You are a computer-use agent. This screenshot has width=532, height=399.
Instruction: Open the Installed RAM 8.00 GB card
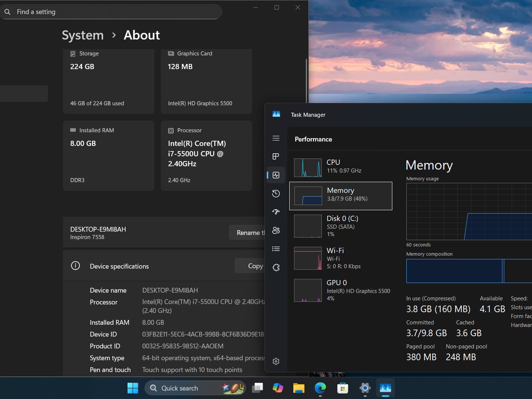(109, 156)
